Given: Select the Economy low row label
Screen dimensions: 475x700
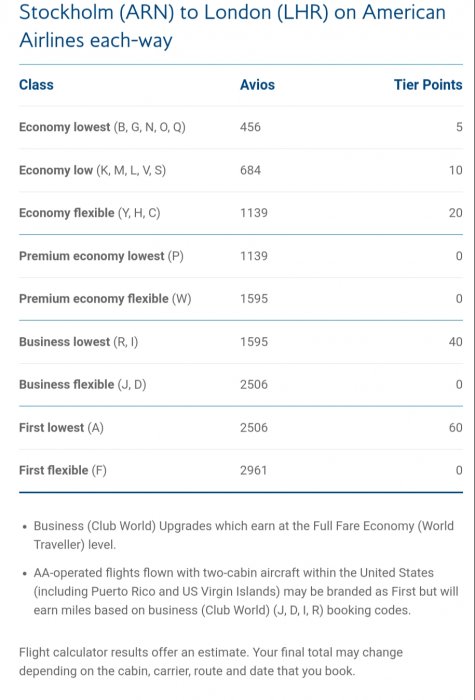Looking at the screenshot, I should tap(92, 170).
